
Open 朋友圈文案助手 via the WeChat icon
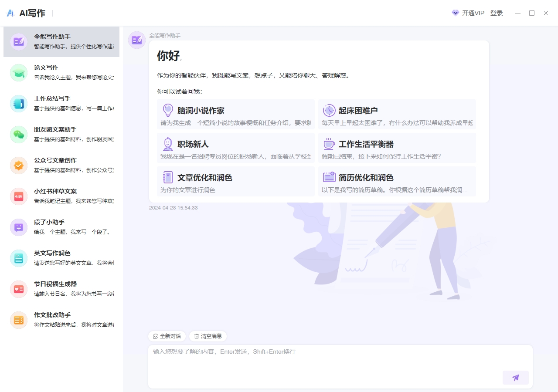[19, 135]
